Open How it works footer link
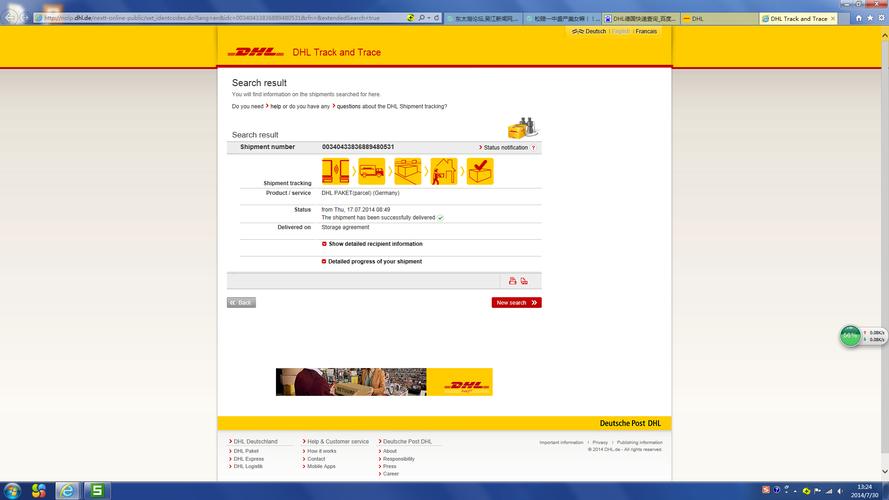Viewport: 889px width, 500px height. 320,451
